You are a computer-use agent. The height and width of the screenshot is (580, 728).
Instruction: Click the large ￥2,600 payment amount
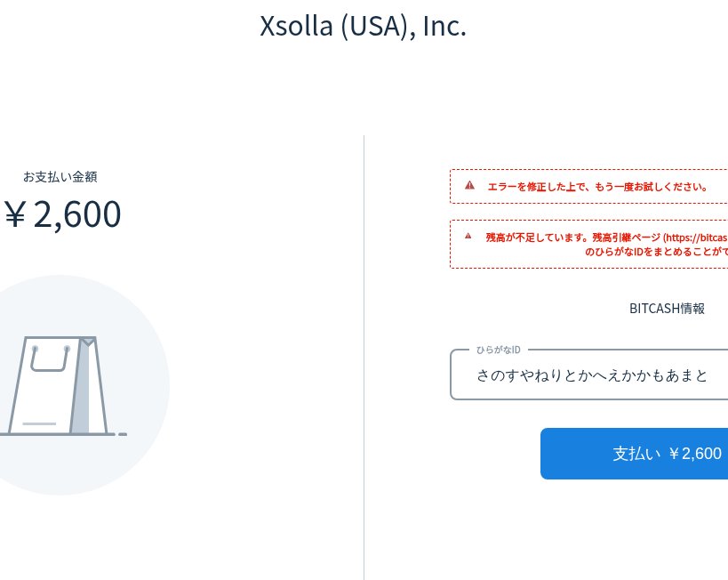[62, 214]
